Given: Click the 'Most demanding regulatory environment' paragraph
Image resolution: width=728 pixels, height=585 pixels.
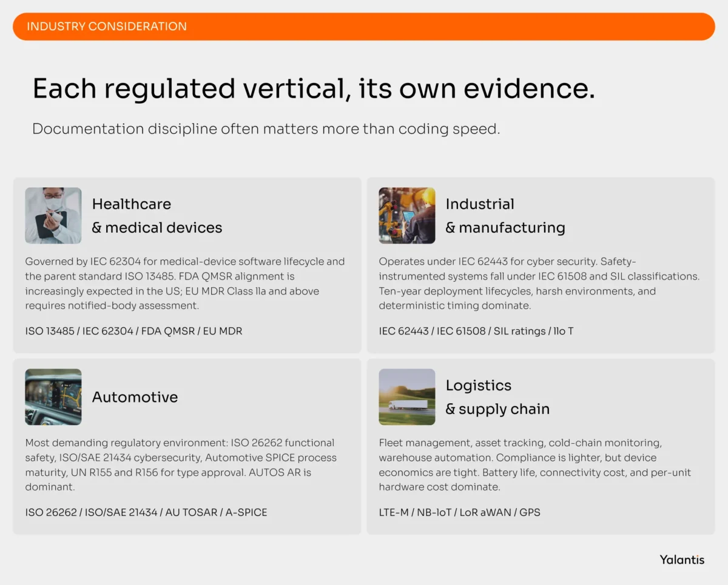Looking at the screenshot, I should pyautogui.click(x=181, y=465).
